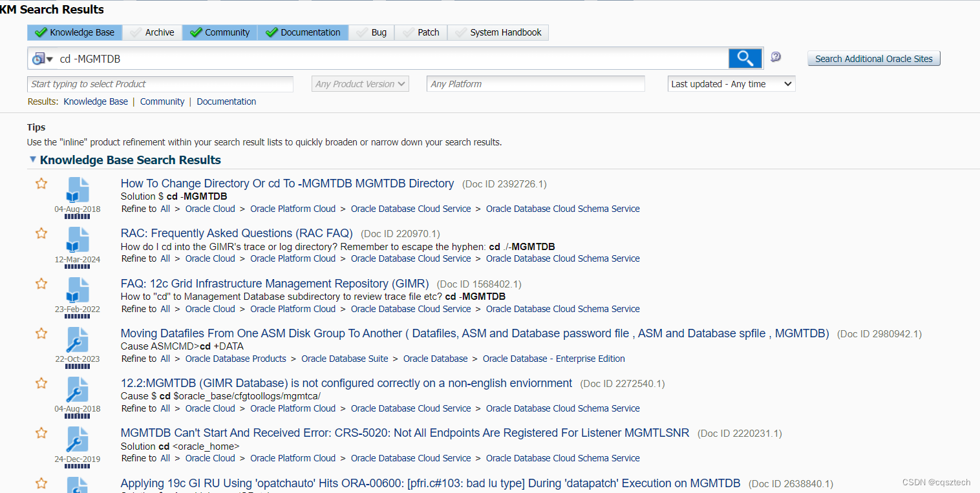Refine to Oracle Database Cloud Service in CRS-5020 row
980x493 pixels.
pyautogui.click(x=411, y=458)
